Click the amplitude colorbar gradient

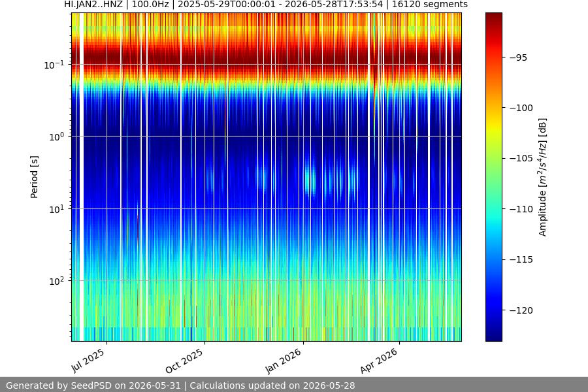(493, 177)
